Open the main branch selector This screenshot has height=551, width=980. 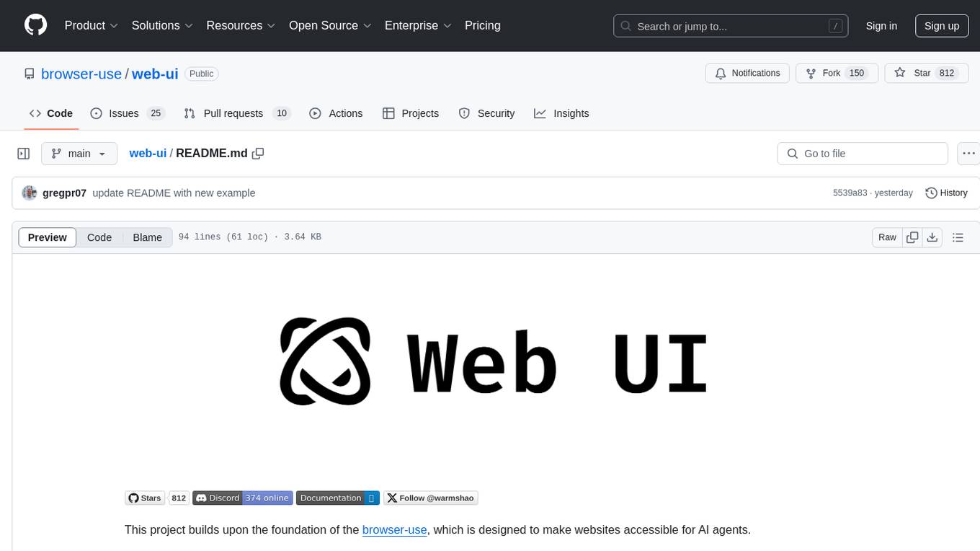click(79, 154)
